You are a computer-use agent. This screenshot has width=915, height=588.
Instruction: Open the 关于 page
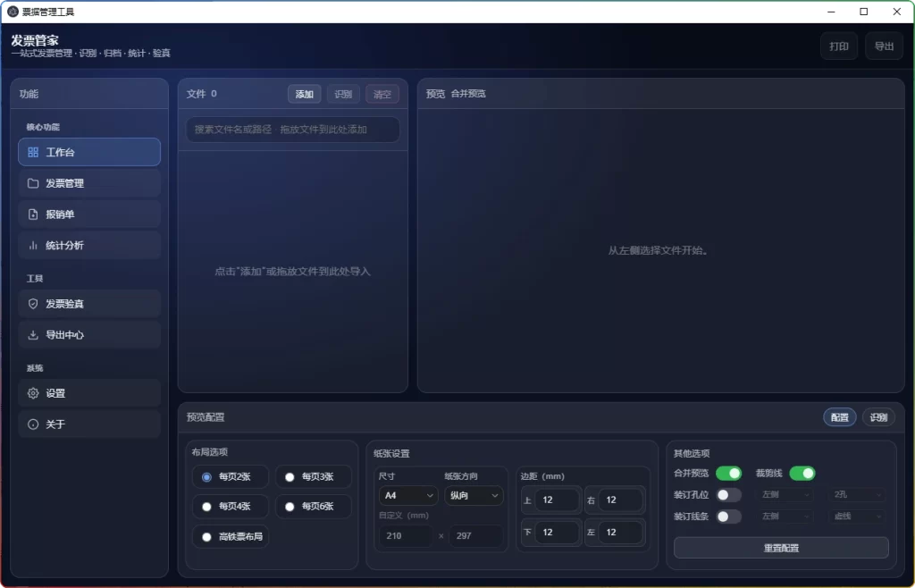[x=88, y=424]
